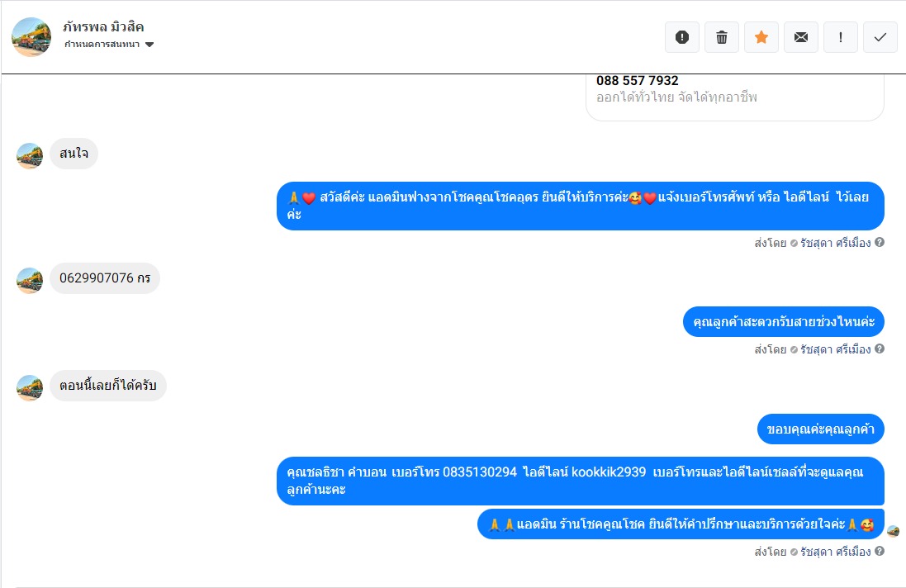The height and width of the screenshot is (588, 906).
Task: Mark conversation done with the checkmark icon
Action: pyautogui.click(x=880, y=37)
